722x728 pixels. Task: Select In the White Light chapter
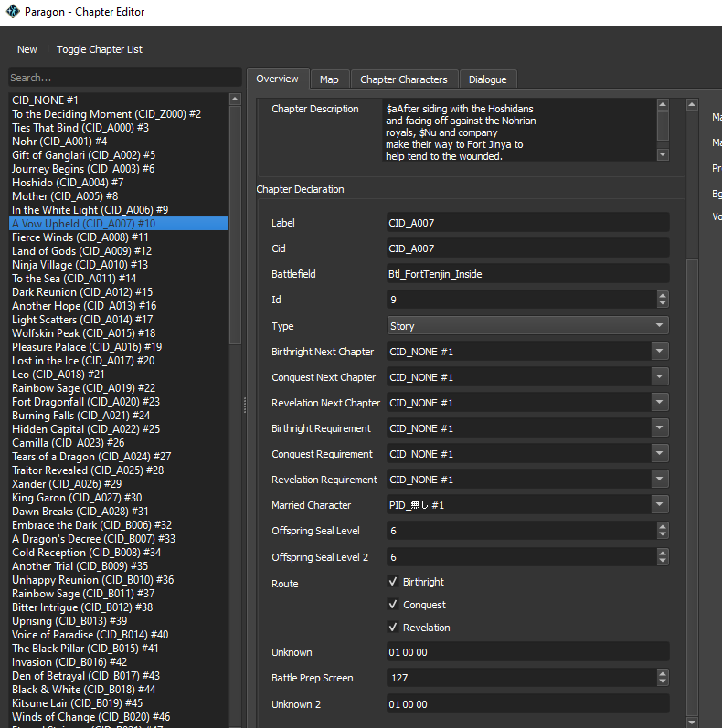point(119,209)
